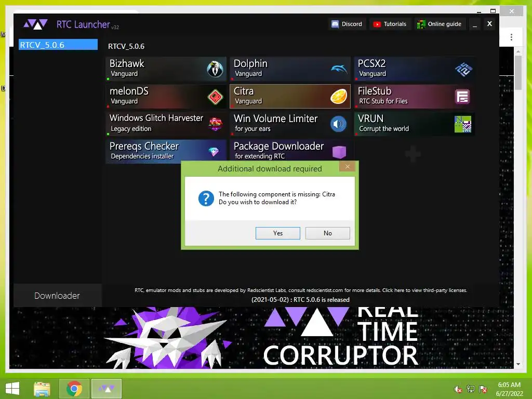Launch the Dolphin Vanguard tile
The width and height of the screenshot is (532, 399).
tap(290, 69)
